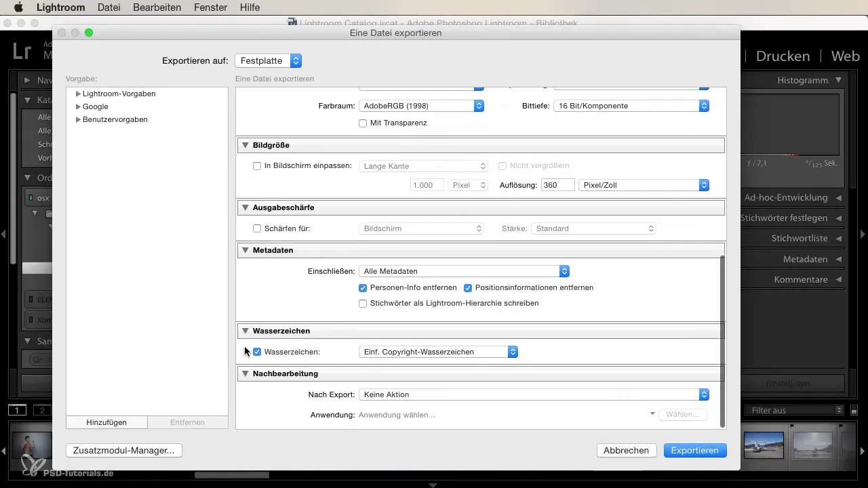The width and height of the screenshot is (868, 488).
Task: Uncheck Personen-Info entfernen
Action: pyautogui.click(x=363, y=287)
